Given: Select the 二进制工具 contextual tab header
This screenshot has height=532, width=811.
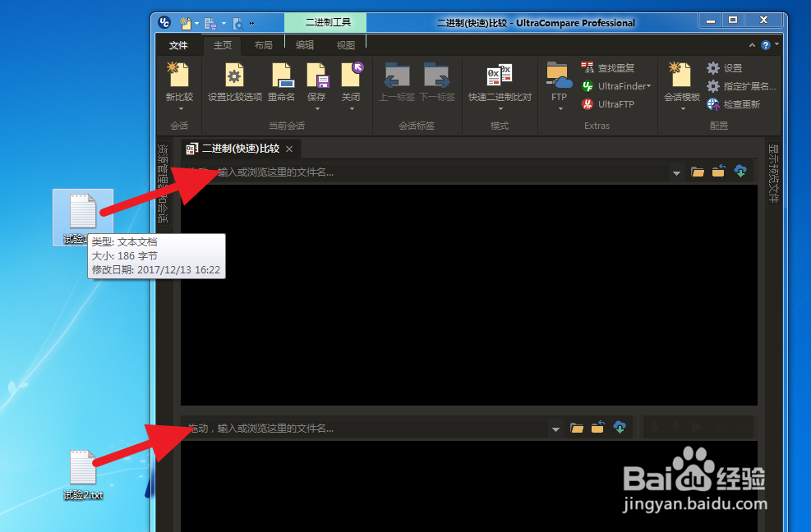Looking at the screenshot, I should coord(328,22).
